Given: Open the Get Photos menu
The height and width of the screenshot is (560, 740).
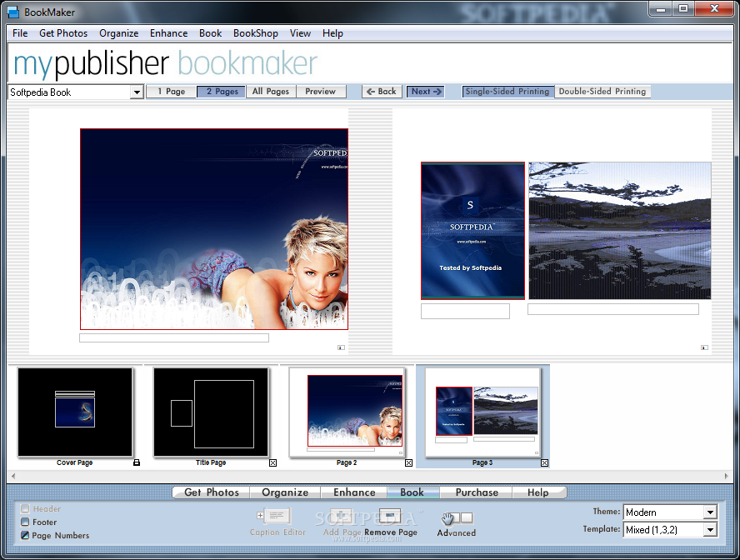Looking at the screenshot, I should [x=63, y=33].
